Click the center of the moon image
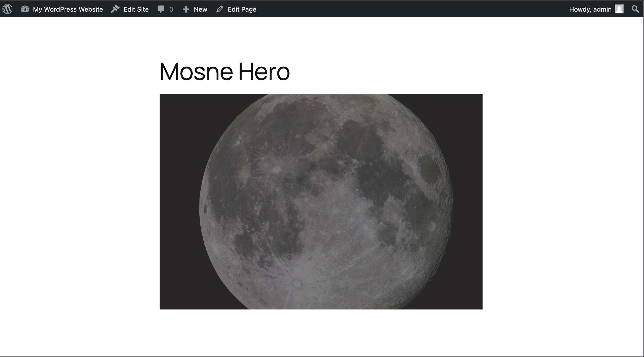 tap(321, 202)
